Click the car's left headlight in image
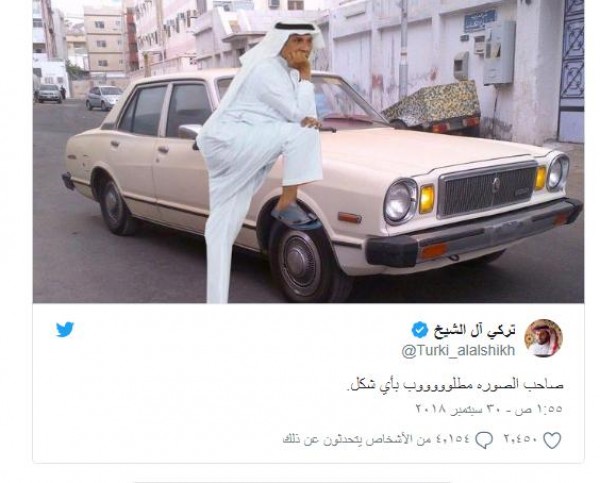The width and height of the screenshot is (600, 483). (x=401, y=201)
